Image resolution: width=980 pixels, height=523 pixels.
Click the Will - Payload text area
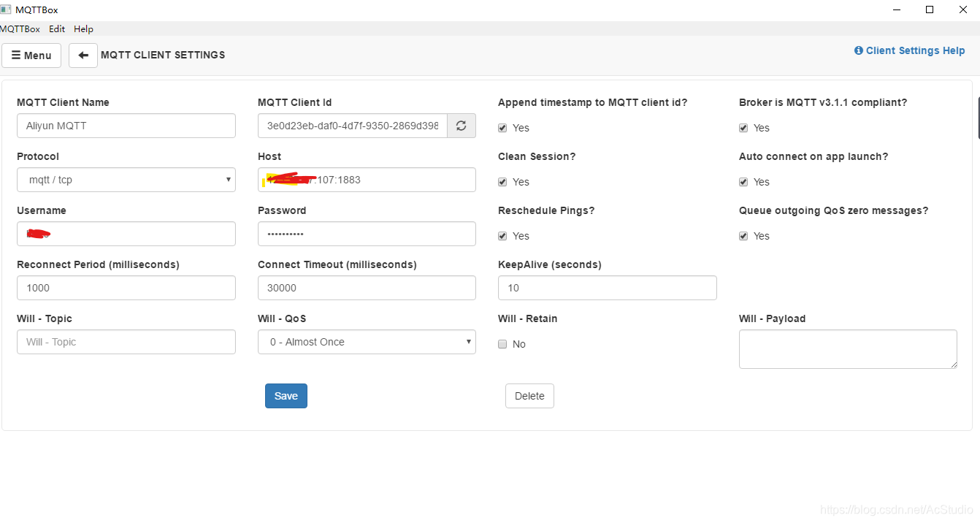[x=848, y=349]
